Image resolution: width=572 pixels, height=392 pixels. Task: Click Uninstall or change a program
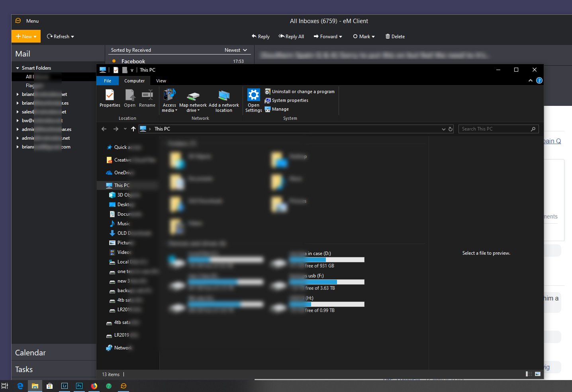pos(300,92)
